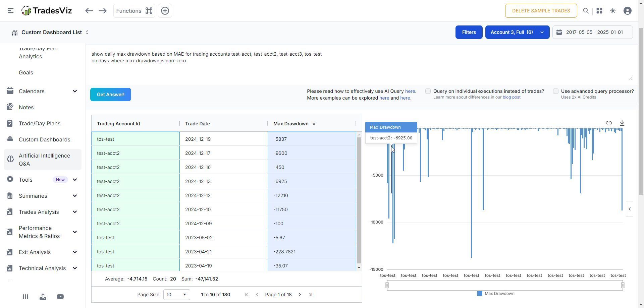Sort by Trading Account Id column
The width and height of the screenshot is (644, 308).
point(118,124)
